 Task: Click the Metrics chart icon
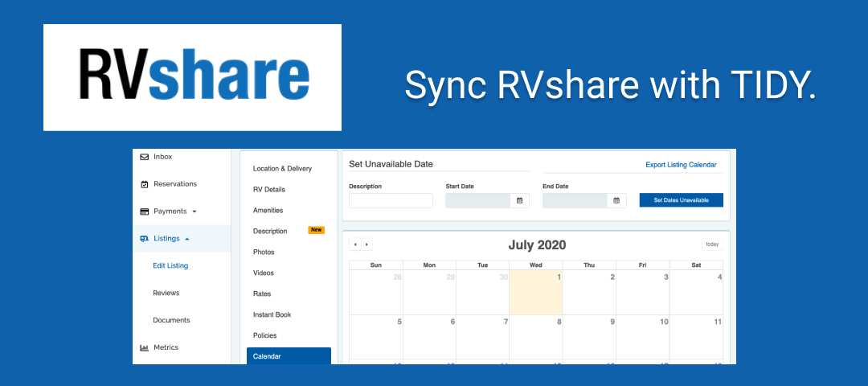[145, 347]
